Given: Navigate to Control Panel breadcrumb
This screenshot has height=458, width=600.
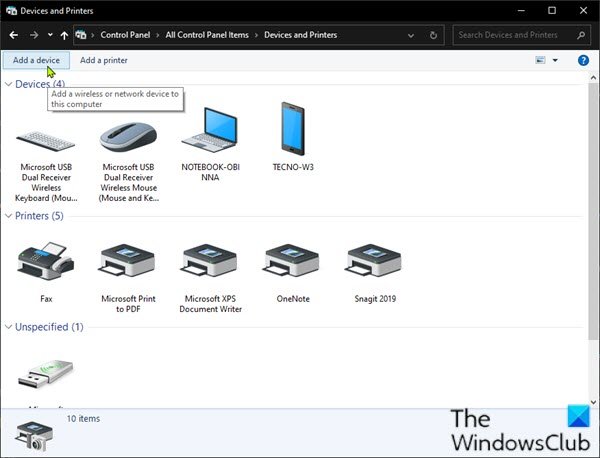Looking at the screenshot, I should [x=125, y=35].
